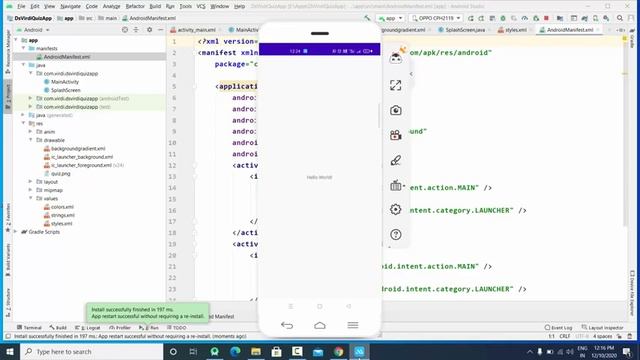The image size is (640, 360).
Task: Expand the mipmap folder
Action: coord(30,190)
